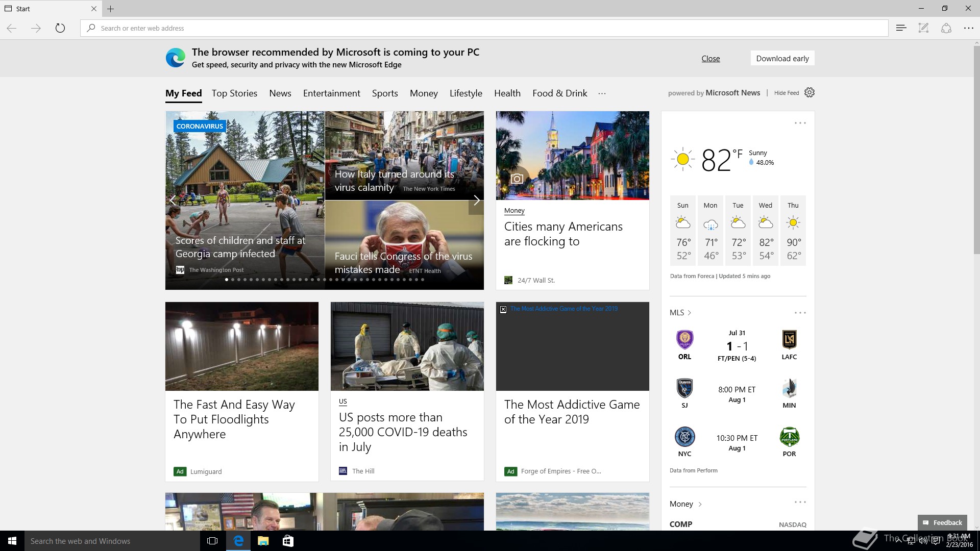Screen dimensions: 980x551
Task: Open File Explorer from taskbar
Action: (x=263, y=541)
